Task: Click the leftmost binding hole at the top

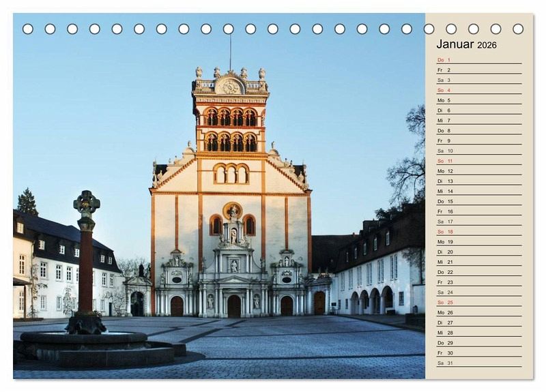Action: [28, 29]
